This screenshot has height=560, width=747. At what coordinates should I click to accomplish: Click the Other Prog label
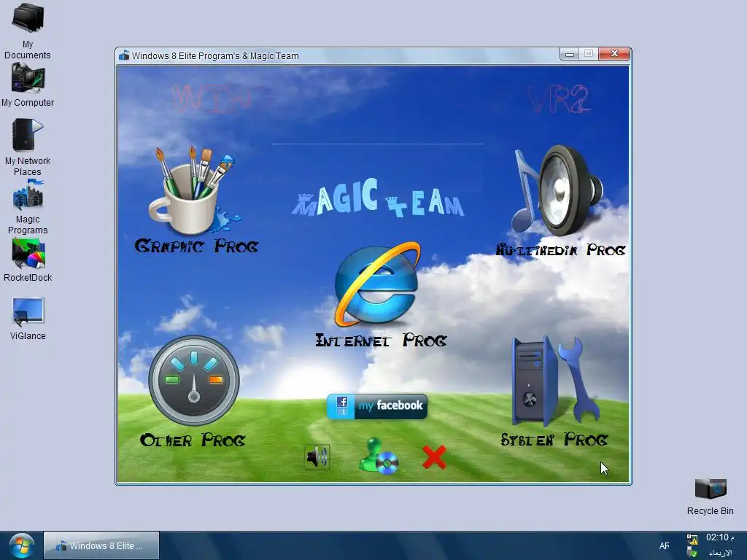pyautogui.click(x=193, y=440)
